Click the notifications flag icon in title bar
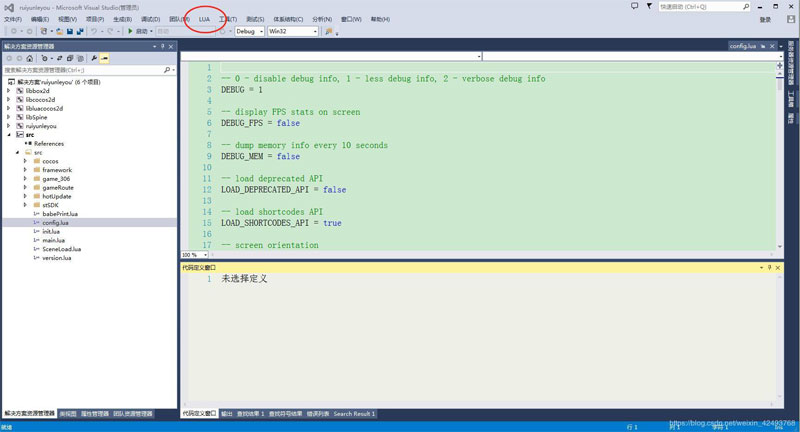 [x=649, y=6]
